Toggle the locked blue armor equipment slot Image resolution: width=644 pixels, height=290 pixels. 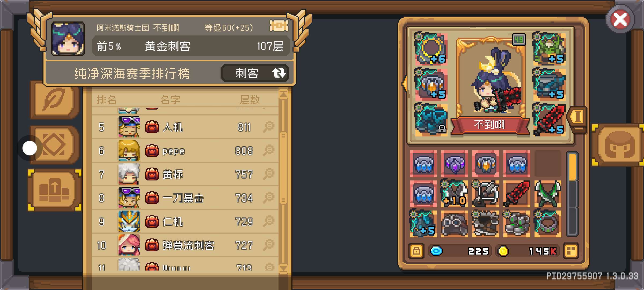431,120
